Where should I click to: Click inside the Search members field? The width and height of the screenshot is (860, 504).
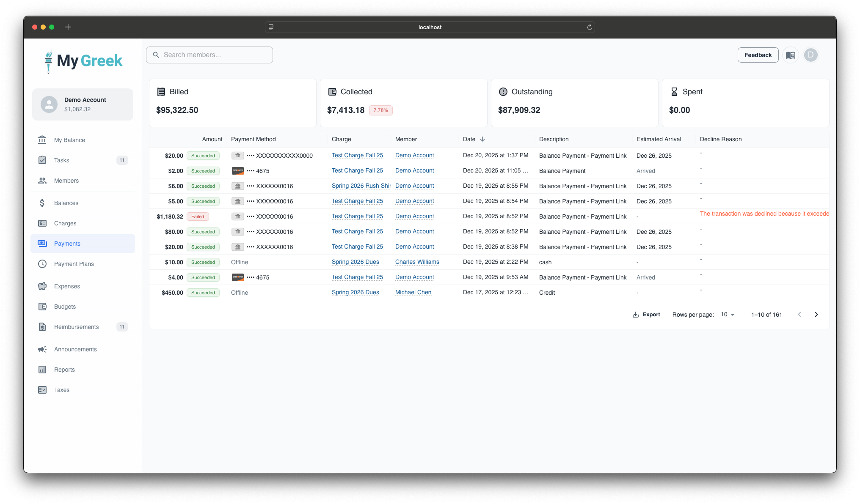(209, 55)
